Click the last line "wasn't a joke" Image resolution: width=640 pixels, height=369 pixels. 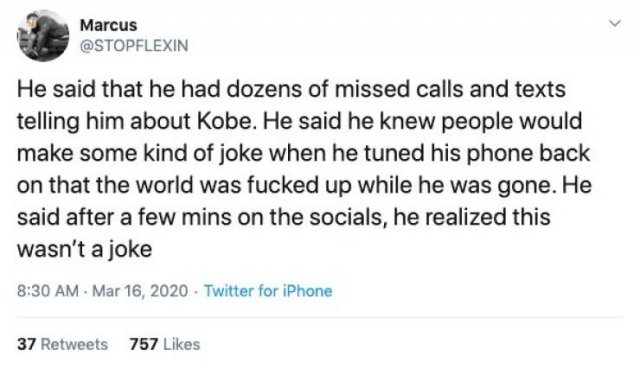click(84, 249)
